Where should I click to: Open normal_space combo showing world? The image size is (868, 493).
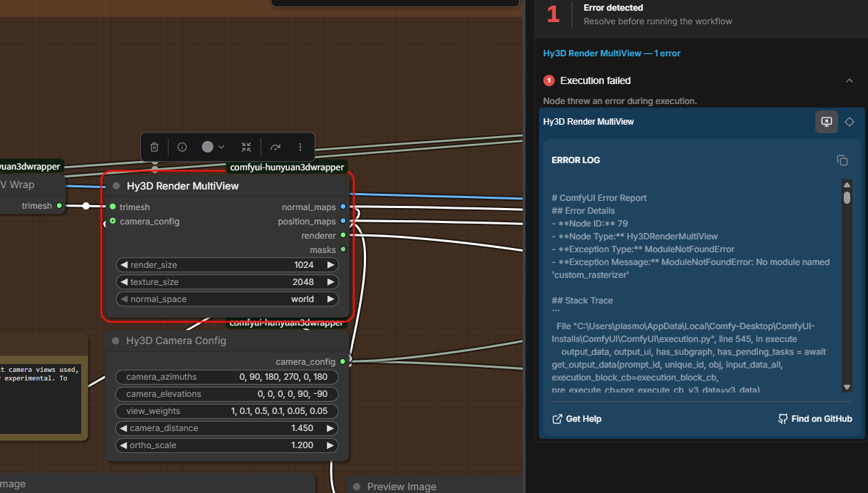pyautogui.click(x=227, y=299)
